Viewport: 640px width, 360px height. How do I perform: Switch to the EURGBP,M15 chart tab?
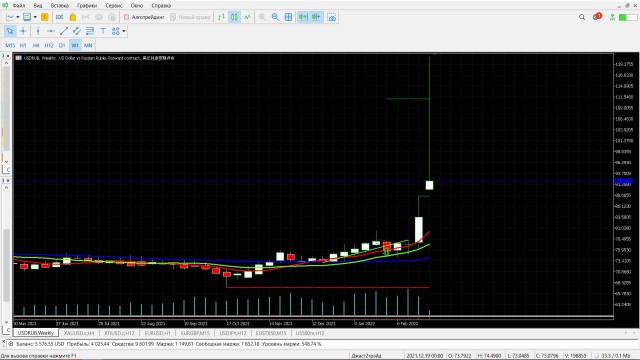pyautogui.click(x=195, y=333)
